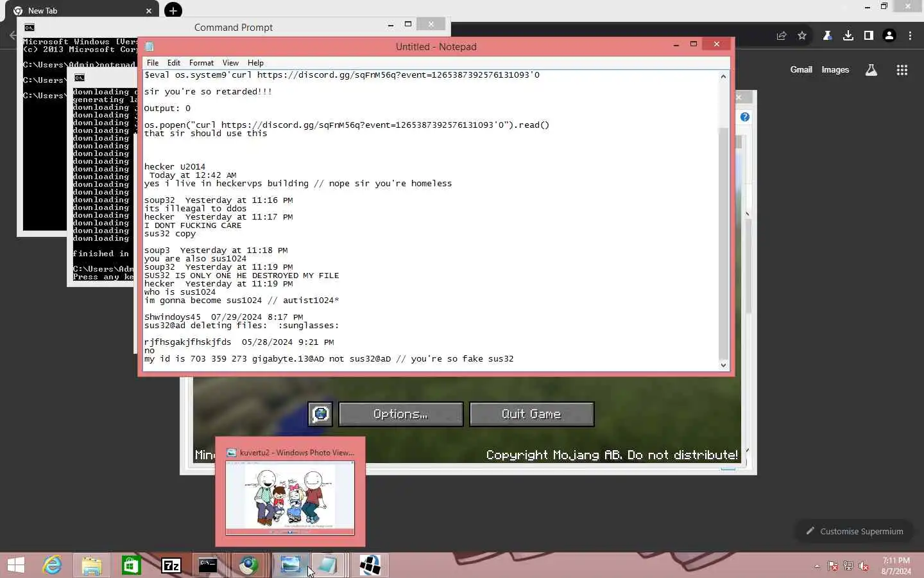The image size is (924, 578).
Task: Click the Action Center flag tray icon
Action: point(832,566)
